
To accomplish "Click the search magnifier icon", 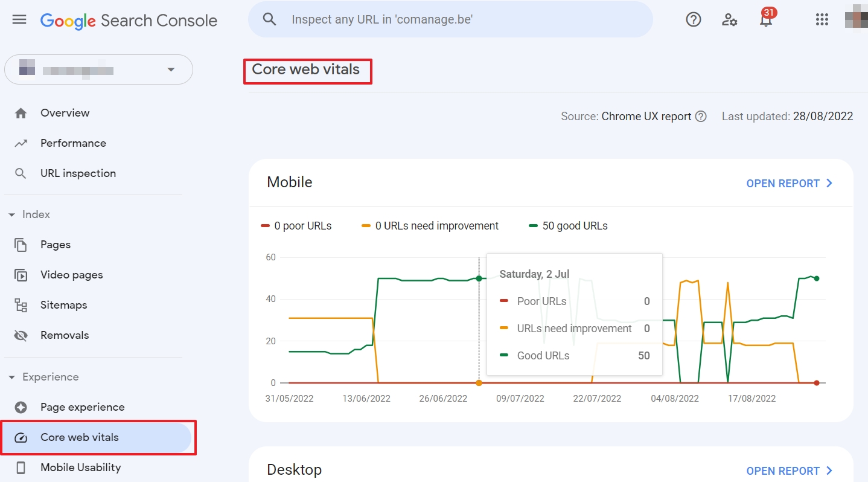I will coord(270,19).
